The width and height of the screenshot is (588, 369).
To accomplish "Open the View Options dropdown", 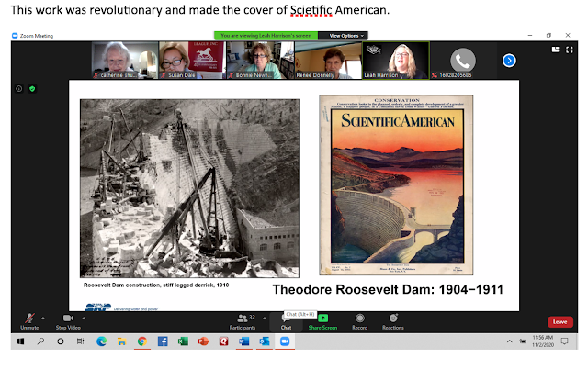I will (346, 36).
